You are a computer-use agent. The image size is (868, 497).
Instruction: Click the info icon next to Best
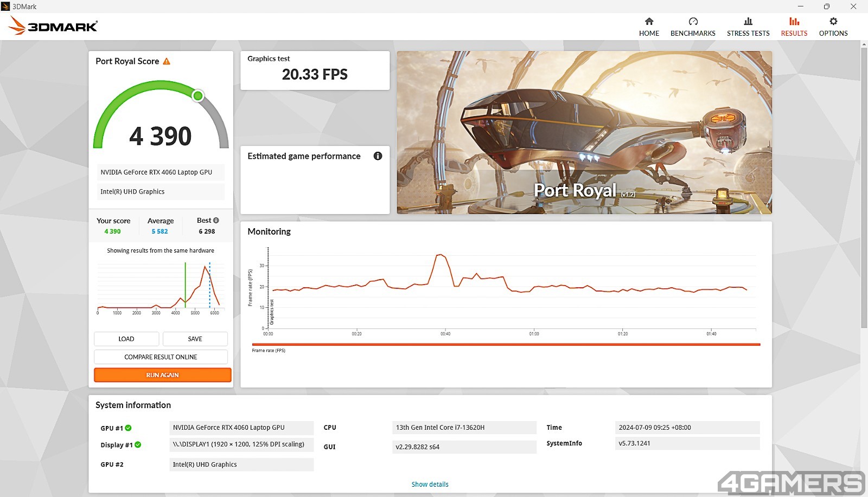tap(216, 220)
